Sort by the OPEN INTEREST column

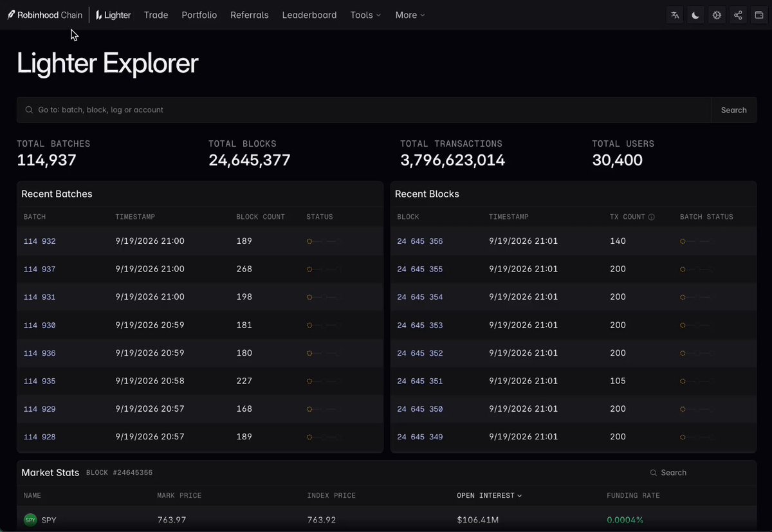click(489, 495)
